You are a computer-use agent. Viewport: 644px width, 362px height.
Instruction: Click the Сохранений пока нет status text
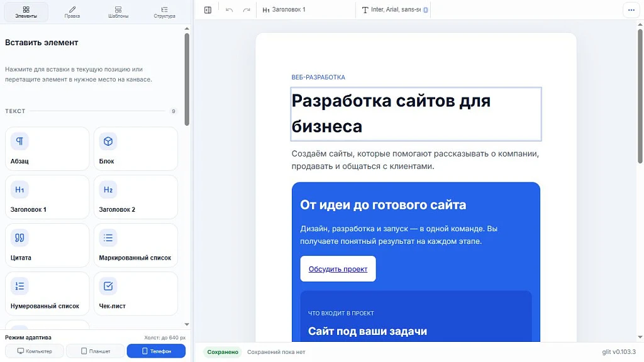[x=276, y=352]
